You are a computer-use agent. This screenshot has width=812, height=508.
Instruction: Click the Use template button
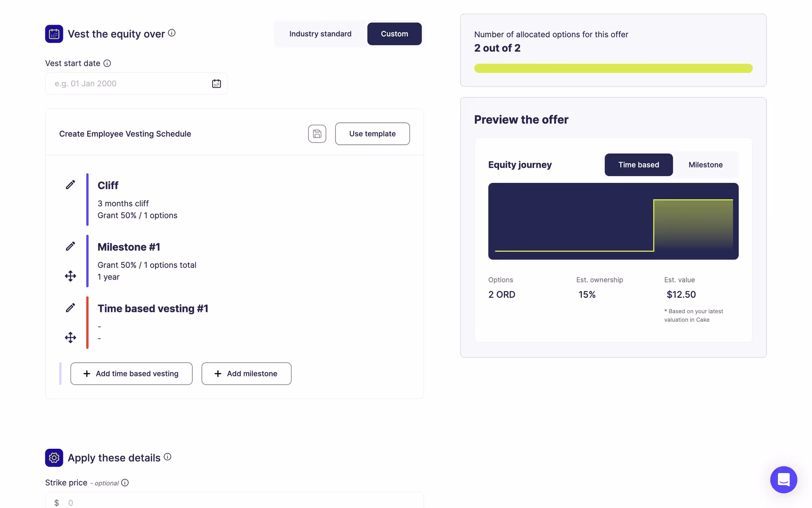point(372,134)
